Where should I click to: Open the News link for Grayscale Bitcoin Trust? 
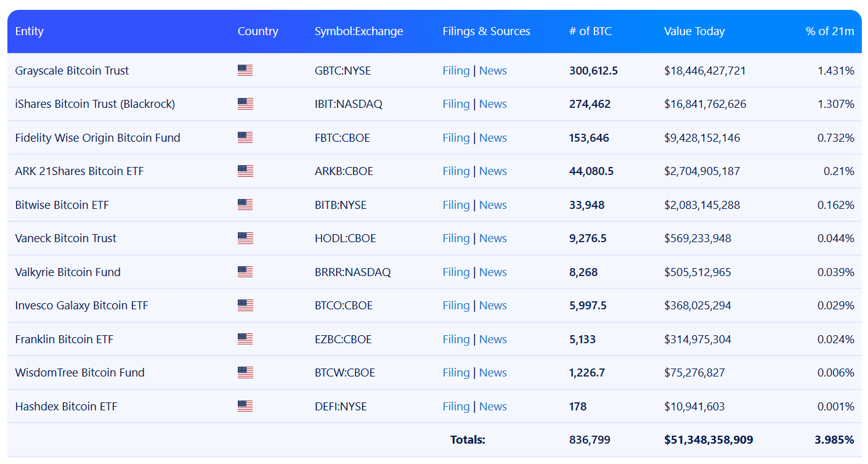pyautogui.click(x=493, y=71)
